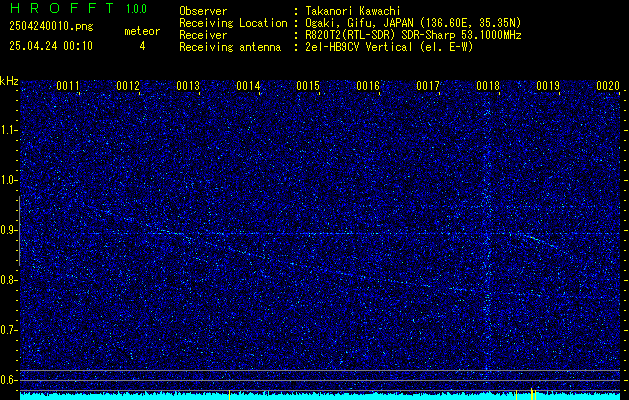This screenshot has height=400, width=629.
Task: Click the observer name Takanori Kawachi
Action: tap(353, 11)
